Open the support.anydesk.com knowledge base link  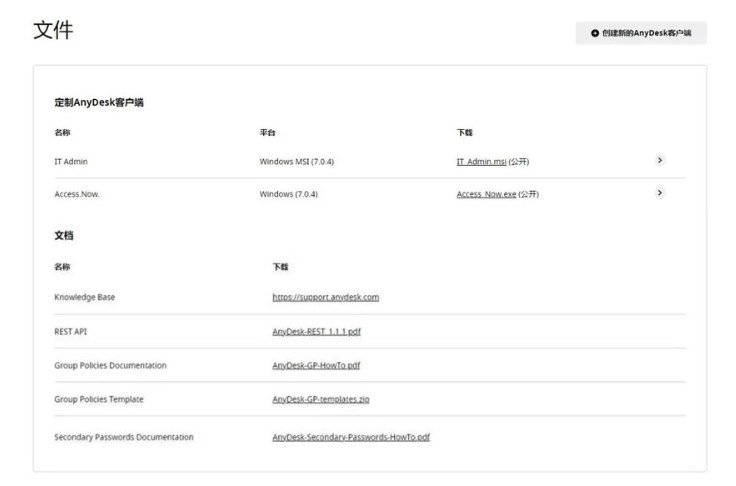[326, 297]
